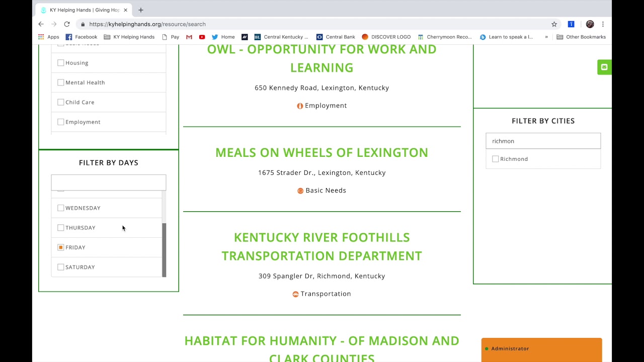Open the YouTube bookmark icon
The image size is (644, 362).
point(202,37)
